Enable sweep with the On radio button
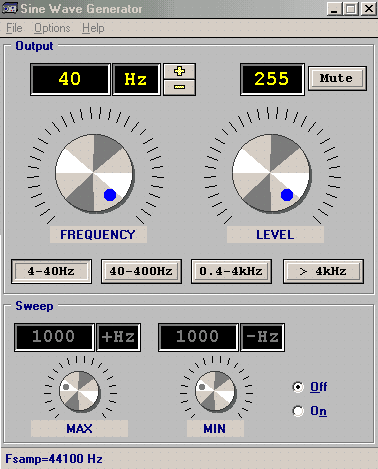The image size is (378, 469). point(298,411)
